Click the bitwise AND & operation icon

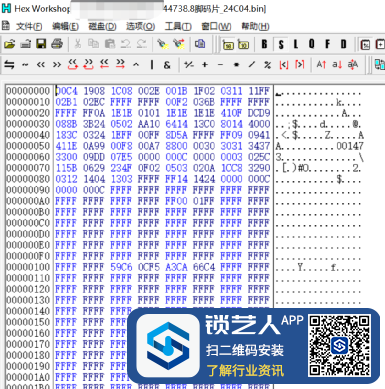[x=167, y=65]
